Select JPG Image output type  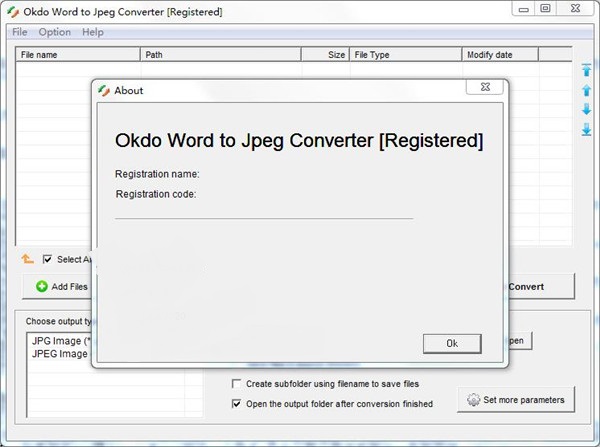[61, 341]
